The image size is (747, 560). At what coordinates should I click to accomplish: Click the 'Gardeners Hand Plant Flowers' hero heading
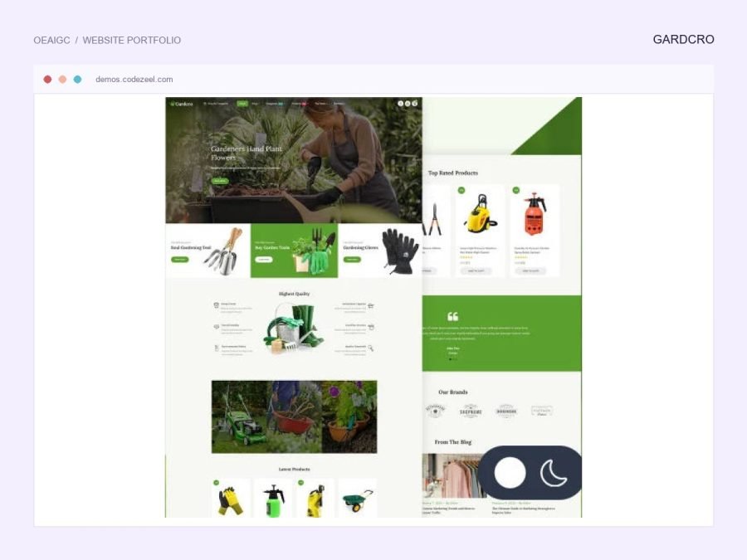(247, 153)
